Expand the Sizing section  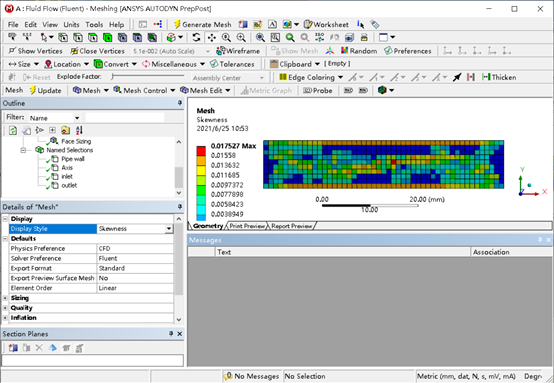(5, 298)
